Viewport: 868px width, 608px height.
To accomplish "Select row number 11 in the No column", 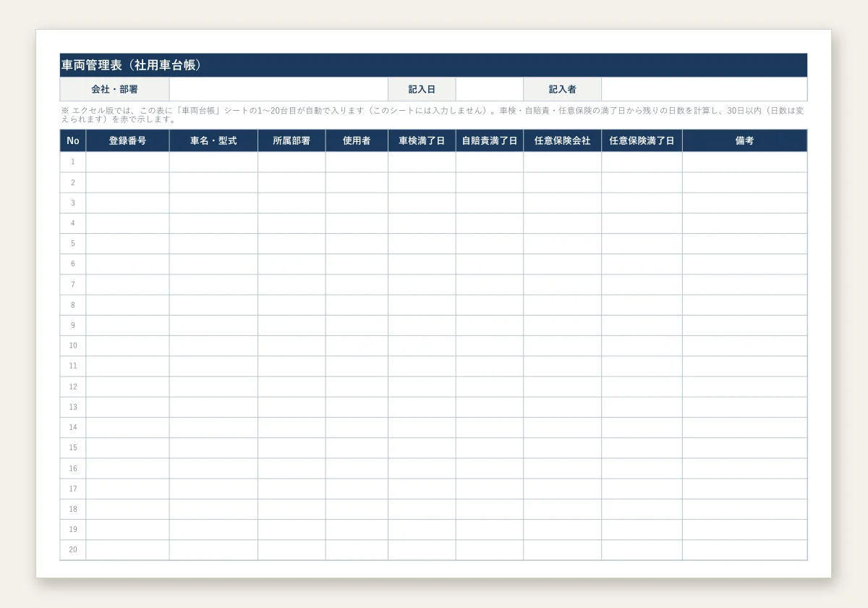I will 73,366.
